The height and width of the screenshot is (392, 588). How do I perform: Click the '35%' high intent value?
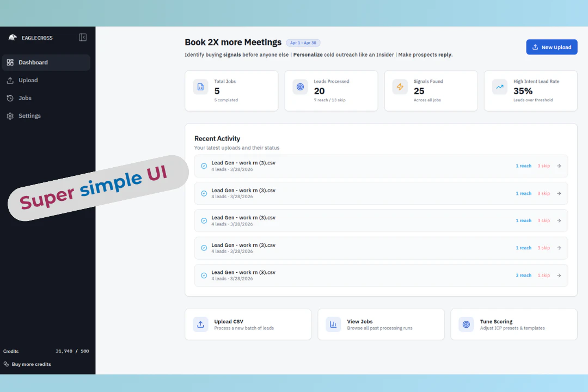pos(523,91)
